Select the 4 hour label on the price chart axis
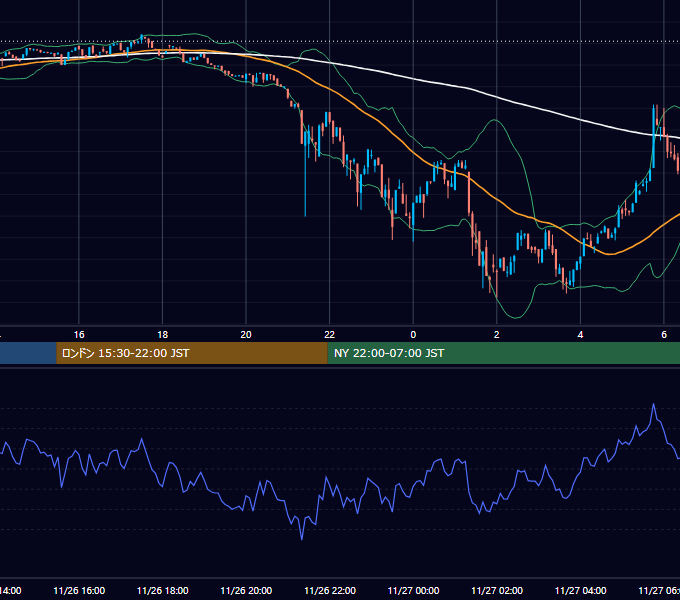Screen dimensions: 680x600 coord(580,335)
